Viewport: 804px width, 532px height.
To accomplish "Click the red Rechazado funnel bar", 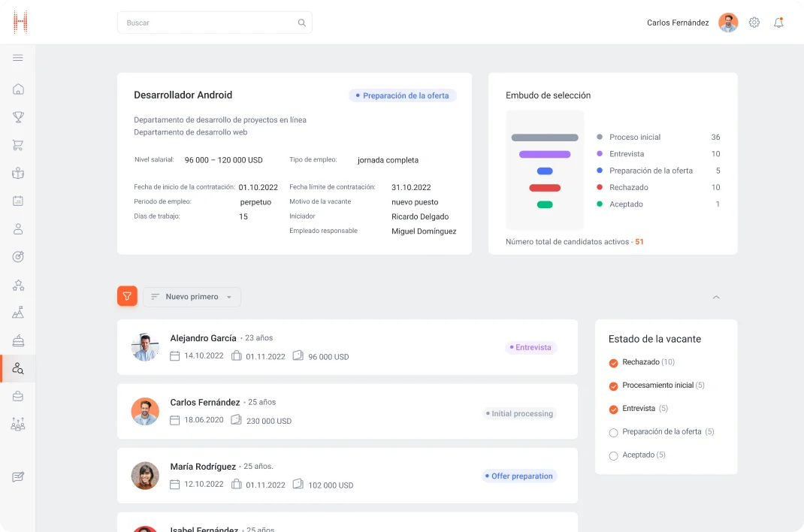I will click(545, 188).
